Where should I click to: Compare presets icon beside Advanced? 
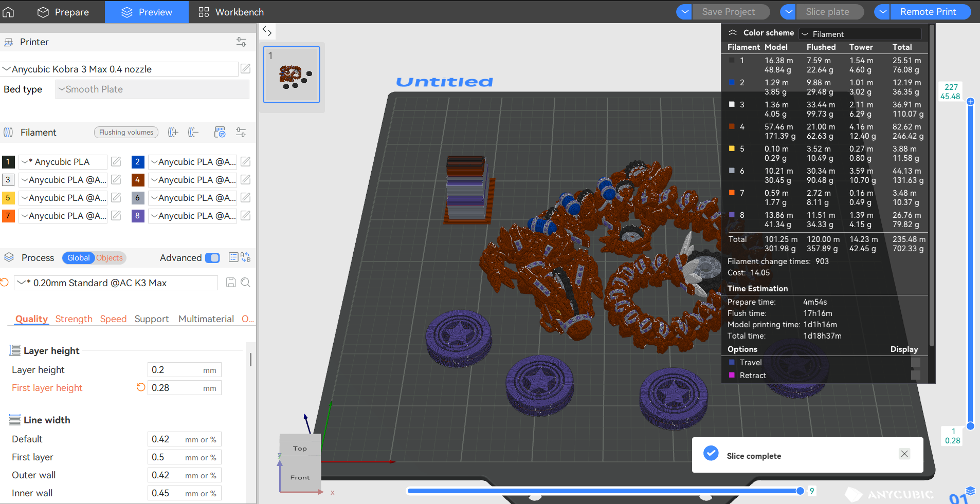(246, 257)
